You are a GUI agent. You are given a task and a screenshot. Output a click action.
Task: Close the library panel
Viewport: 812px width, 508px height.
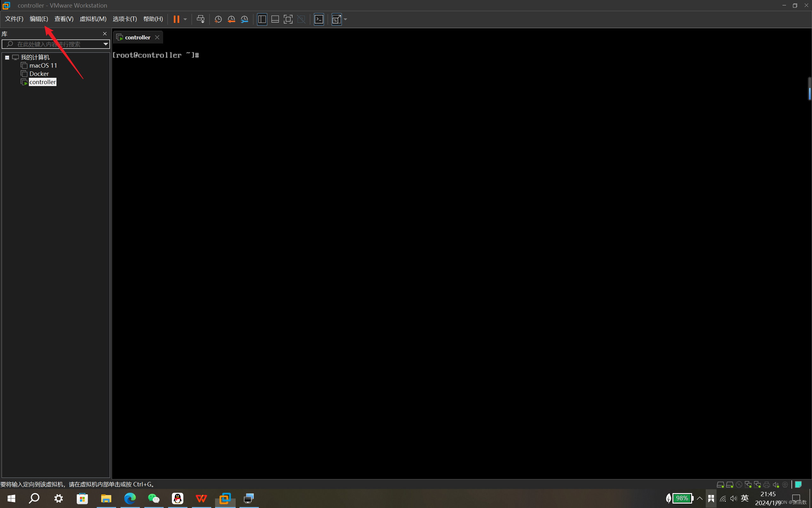105,34
